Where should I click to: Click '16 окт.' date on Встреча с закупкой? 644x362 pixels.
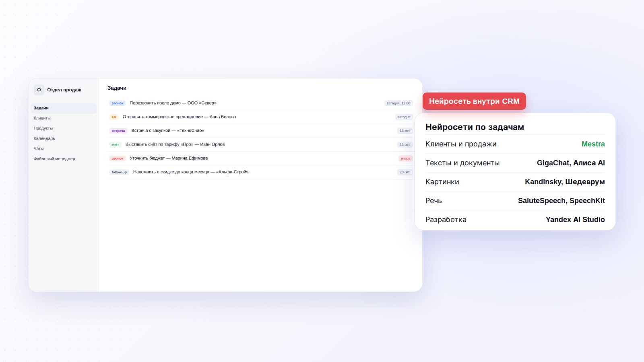point(405,131)
